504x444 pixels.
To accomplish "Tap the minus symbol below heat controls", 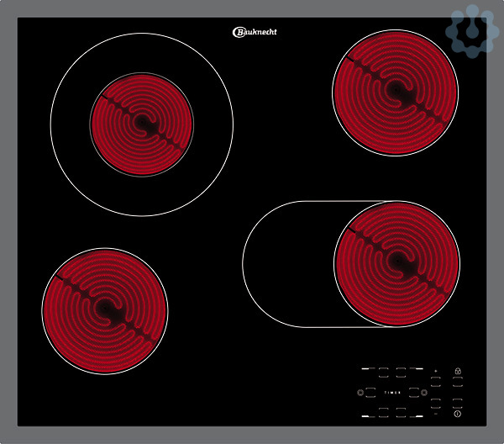I will pos(435,413).
